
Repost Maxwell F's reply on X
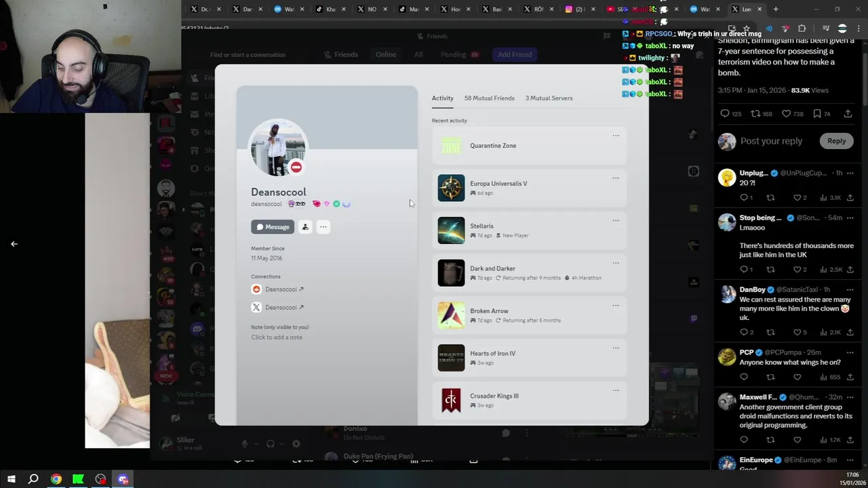pyautogui.click(x=770, y=441)
